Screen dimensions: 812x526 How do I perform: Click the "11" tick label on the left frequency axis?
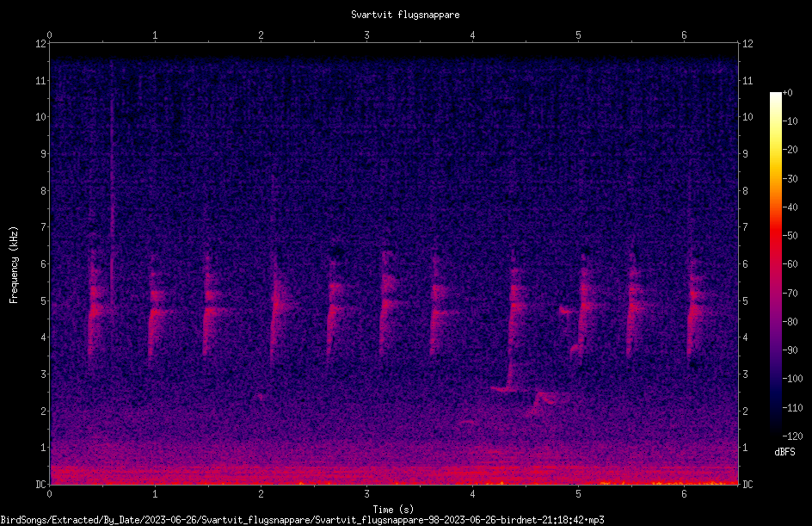40,80
